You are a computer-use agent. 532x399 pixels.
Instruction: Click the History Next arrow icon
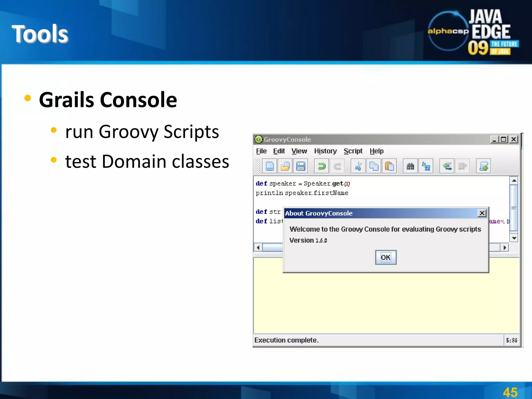click(463, 166)
